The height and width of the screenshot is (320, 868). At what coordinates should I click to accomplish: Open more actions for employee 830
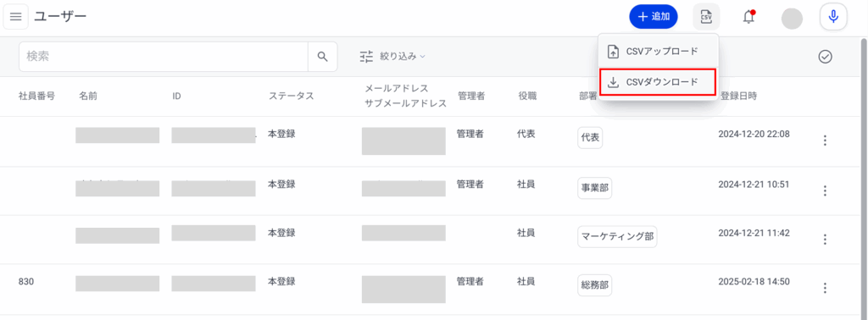825,288
